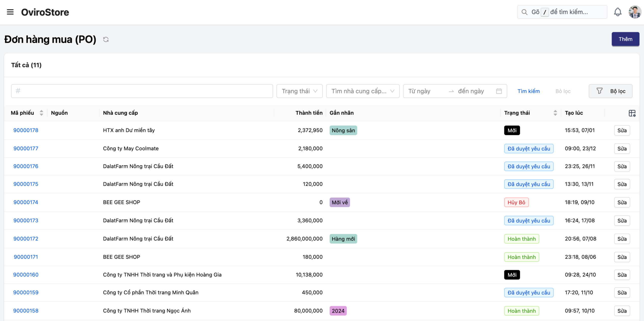Viewport: 644px width, 321px height.
Task: Select the Tất cả (11) tab
Action: pos(26,65)
